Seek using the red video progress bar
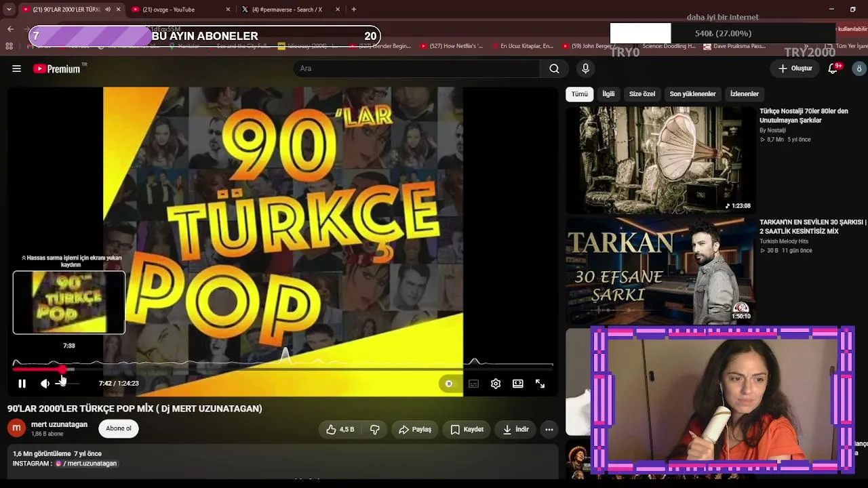Viewport: 868px width, 488px height. (x=283, y=369)
